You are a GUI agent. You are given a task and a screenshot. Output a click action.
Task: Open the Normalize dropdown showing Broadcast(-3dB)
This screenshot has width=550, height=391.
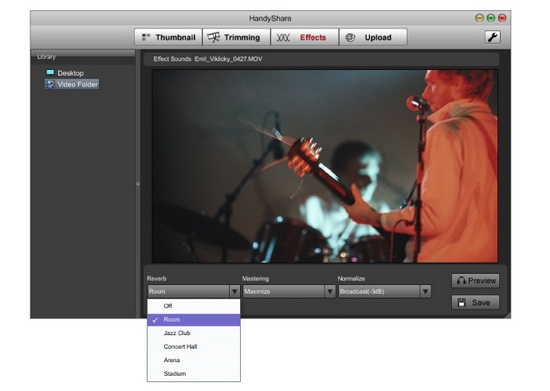click(x=384, y=291)
